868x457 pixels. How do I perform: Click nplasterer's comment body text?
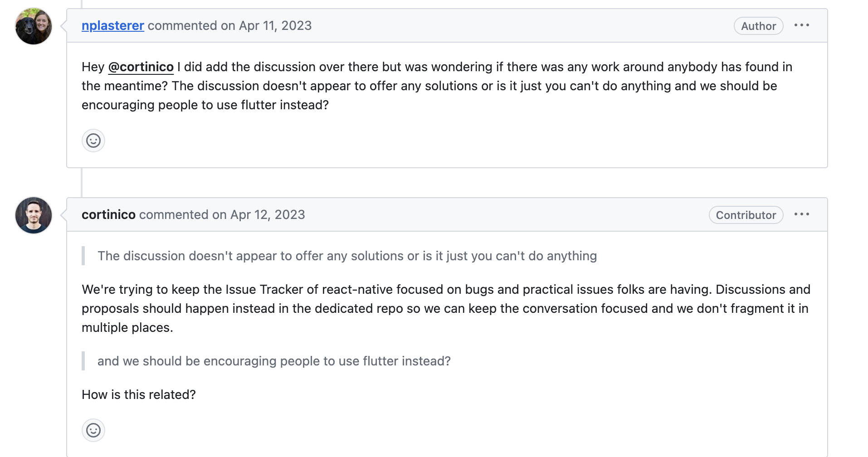pos(437,86)
